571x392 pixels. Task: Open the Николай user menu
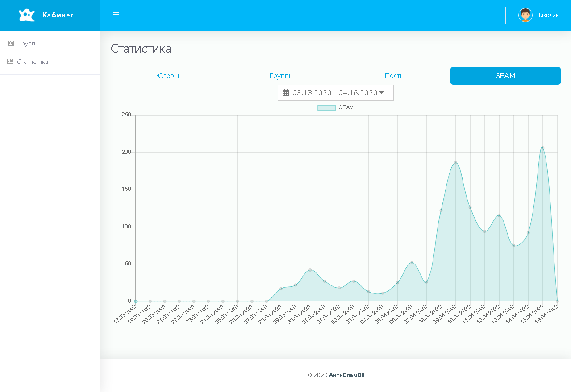tap(547, 15)
